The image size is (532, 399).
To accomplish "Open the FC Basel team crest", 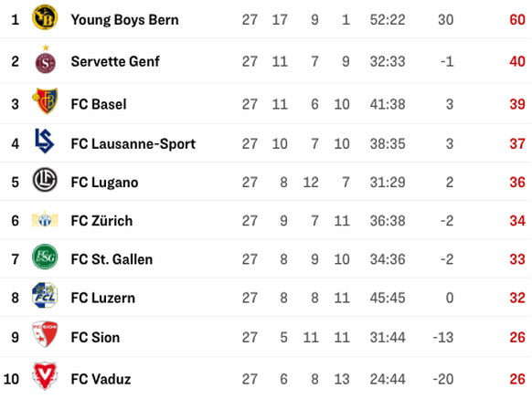I will tap(45, 100).
